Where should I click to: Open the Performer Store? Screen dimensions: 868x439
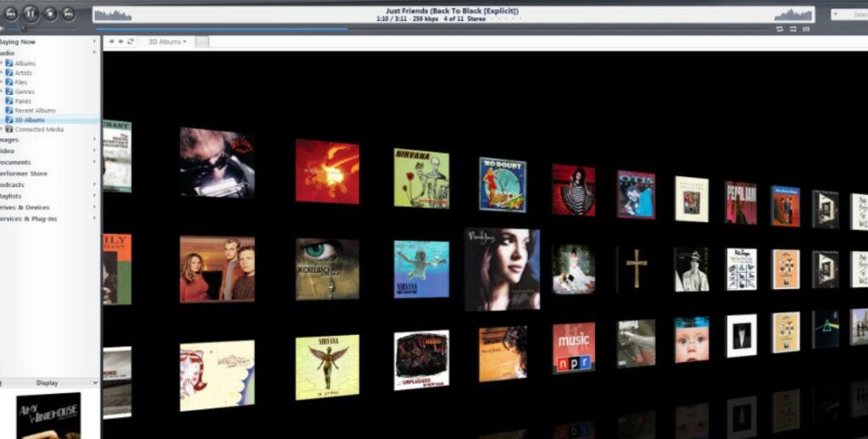[x=23, y=173]
